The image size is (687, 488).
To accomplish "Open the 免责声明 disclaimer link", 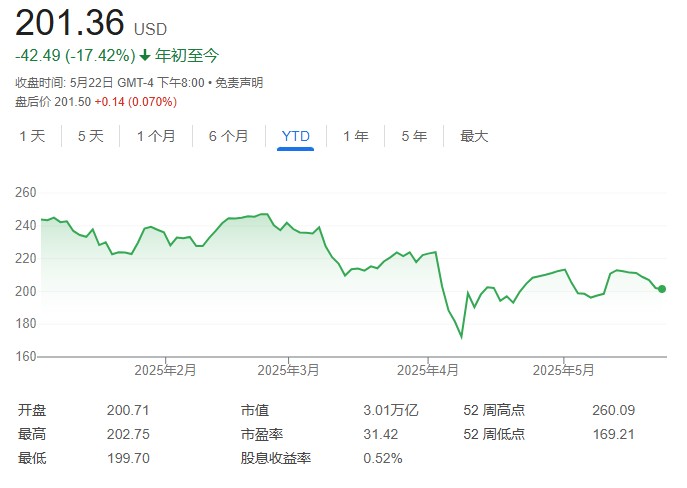I will [x=239, y=82].
